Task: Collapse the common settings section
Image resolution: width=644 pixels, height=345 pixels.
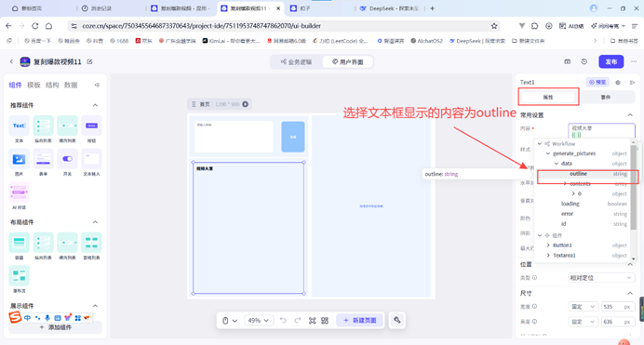Action: pos(630,115)
